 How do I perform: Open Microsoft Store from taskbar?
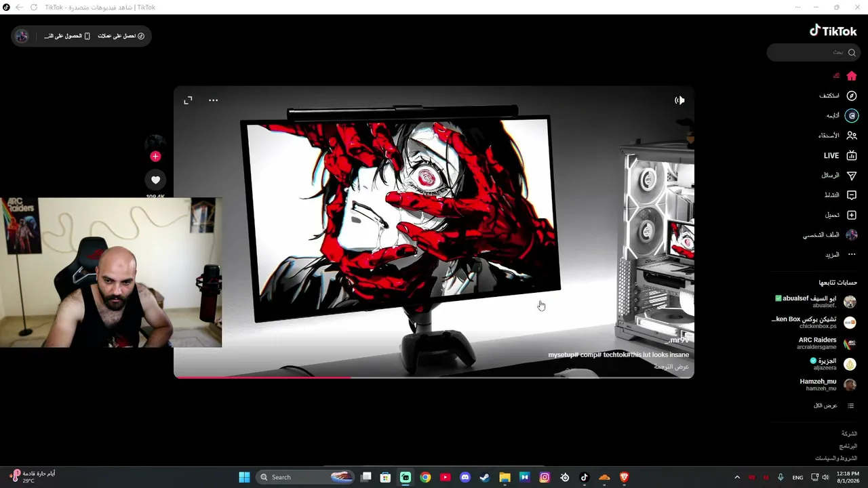point(385,477)
